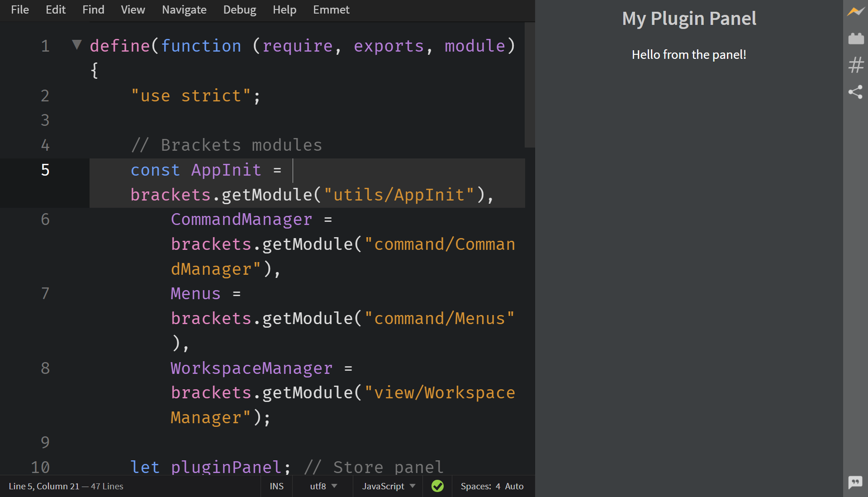Click the 47 Lines count in status bar
This screenshot has width=868, height=497.
click(107, 486)
